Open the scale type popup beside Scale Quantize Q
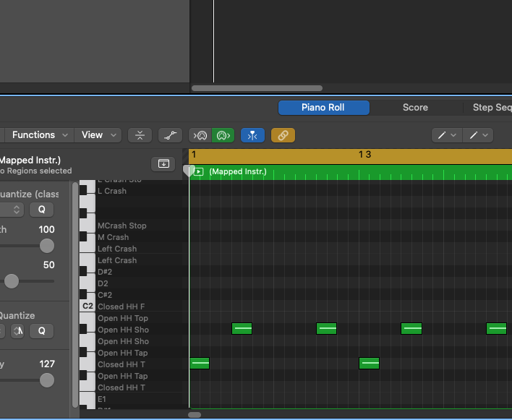 (x=17, y=331)
